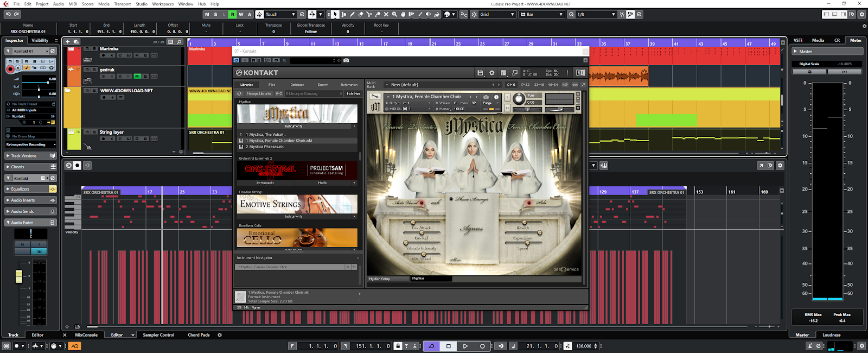Open Mystica instrument wrench edit icon
Image resolution: width=868 pixels, height=353 pixels.
coord(375,96)
